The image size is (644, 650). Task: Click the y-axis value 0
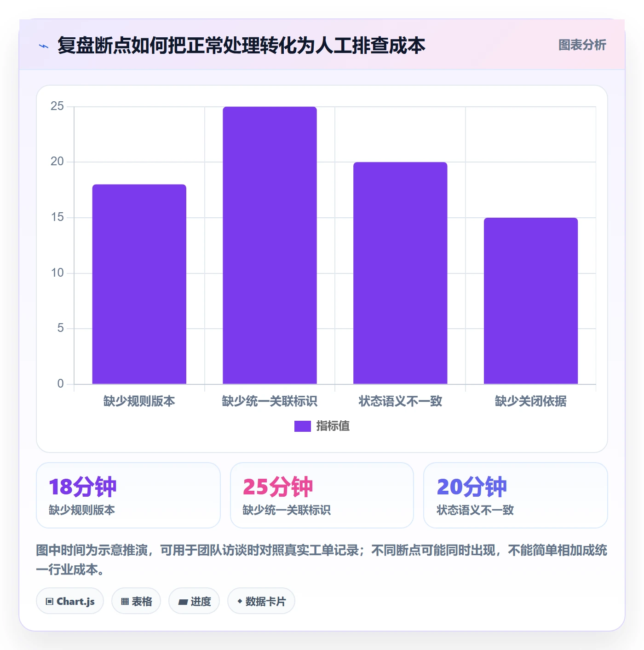click(x=60, y=384)
